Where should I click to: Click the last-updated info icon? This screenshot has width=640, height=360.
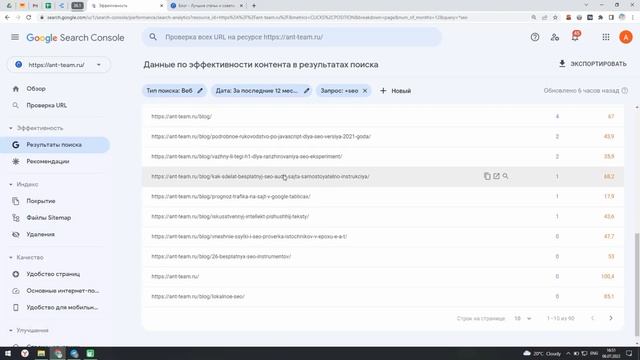click(x=625, y=91)
